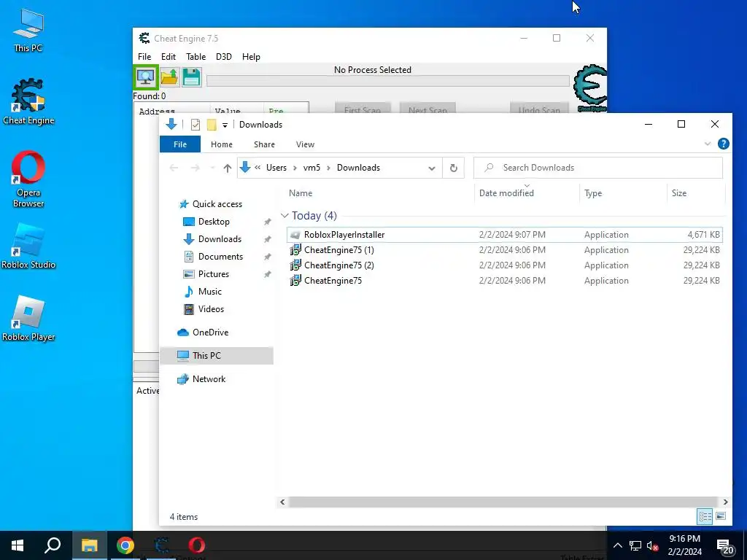This screenshot has height=560, width=747.
Task: Open notification center with 20 badge
Action: (725, 545)
